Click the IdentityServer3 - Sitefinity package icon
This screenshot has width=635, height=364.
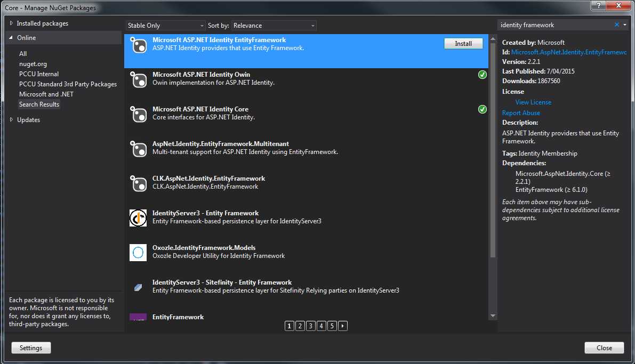click(138, 287)
